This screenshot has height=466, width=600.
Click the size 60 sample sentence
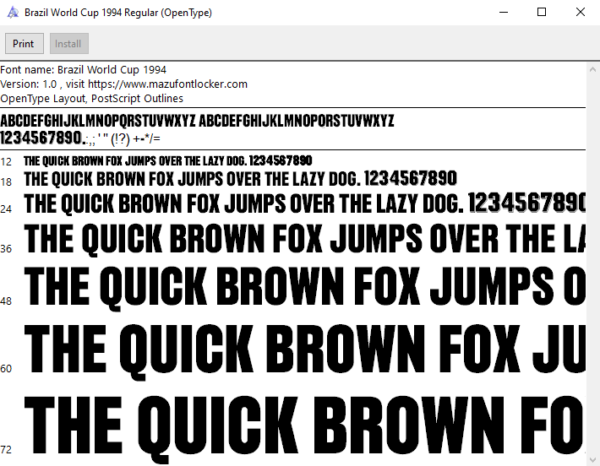click(x=305, y=351)
